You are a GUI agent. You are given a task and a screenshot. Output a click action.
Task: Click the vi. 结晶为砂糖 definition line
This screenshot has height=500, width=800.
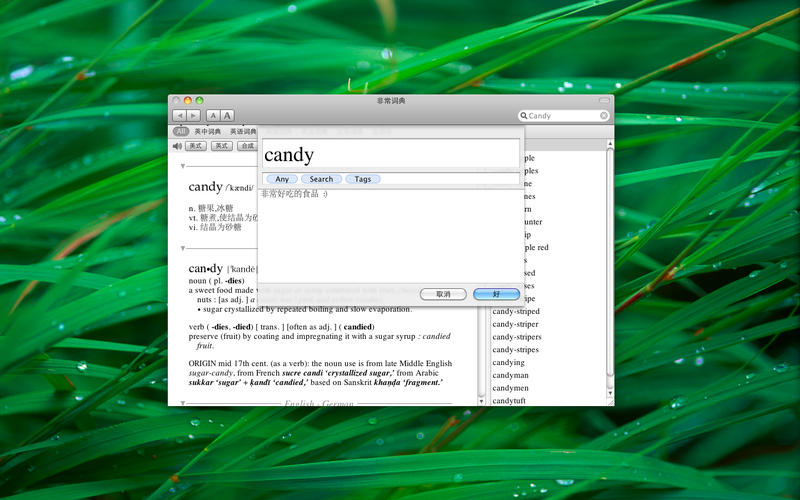[x=215, y=227]
